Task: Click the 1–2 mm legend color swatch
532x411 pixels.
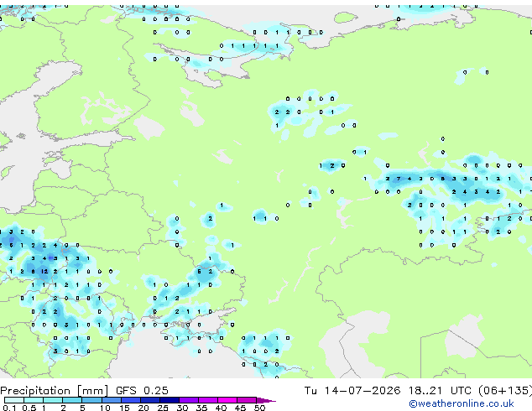Action: (53, 400)
